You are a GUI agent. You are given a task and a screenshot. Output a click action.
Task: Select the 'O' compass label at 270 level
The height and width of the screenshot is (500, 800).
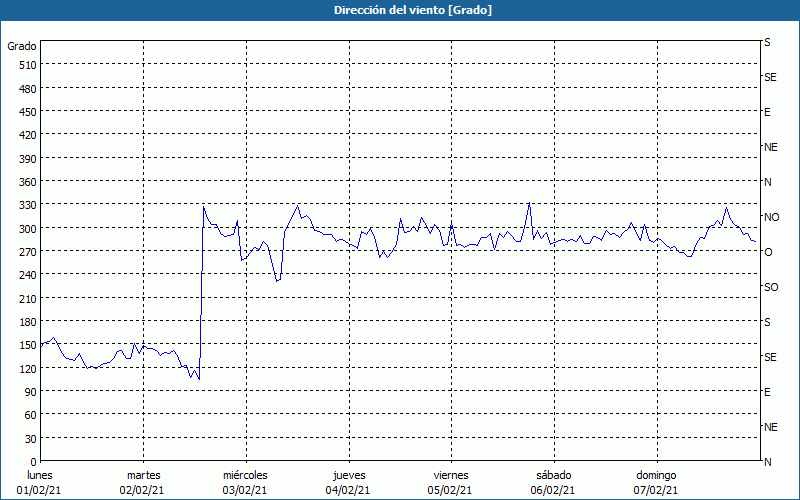point(768,252)
